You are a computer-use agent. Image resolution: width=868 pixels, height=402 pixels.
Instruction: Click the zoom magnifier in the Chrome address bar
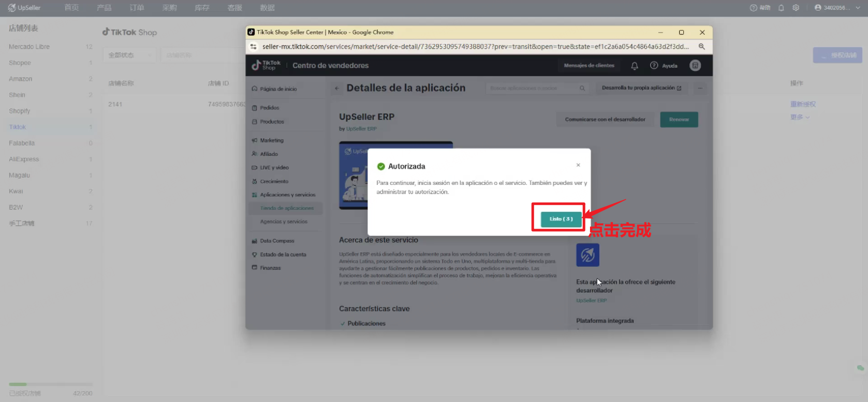click(702, 47)
